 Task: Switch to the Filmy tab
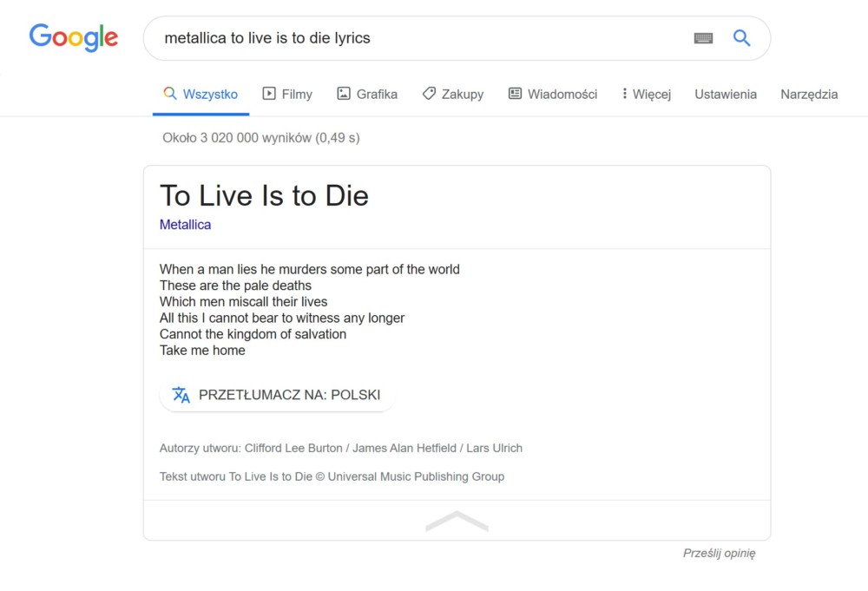pos(287,94)
